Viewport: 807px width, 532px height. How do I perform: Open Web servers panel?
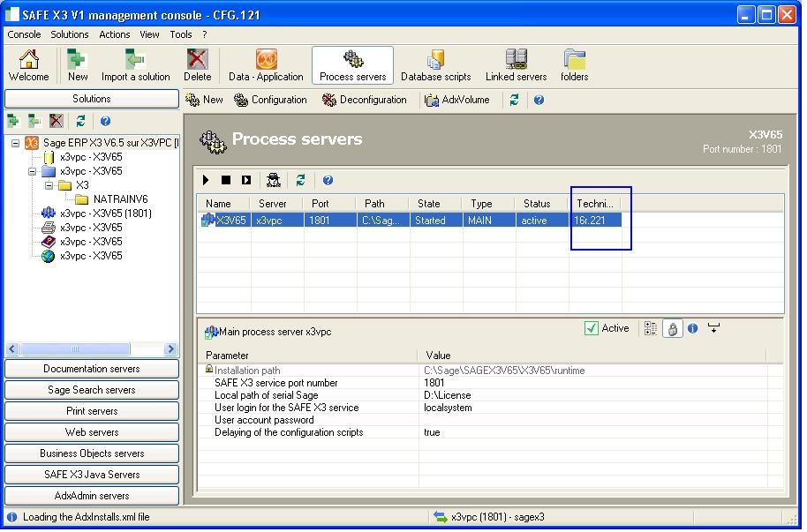[x=92, y=432]
